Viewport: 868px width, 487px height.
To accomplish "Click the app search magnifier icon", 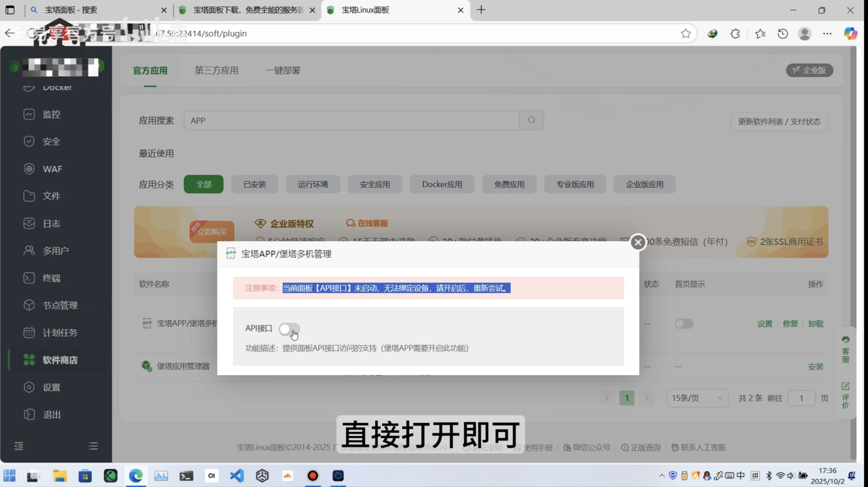I will [x=531, y=120].
